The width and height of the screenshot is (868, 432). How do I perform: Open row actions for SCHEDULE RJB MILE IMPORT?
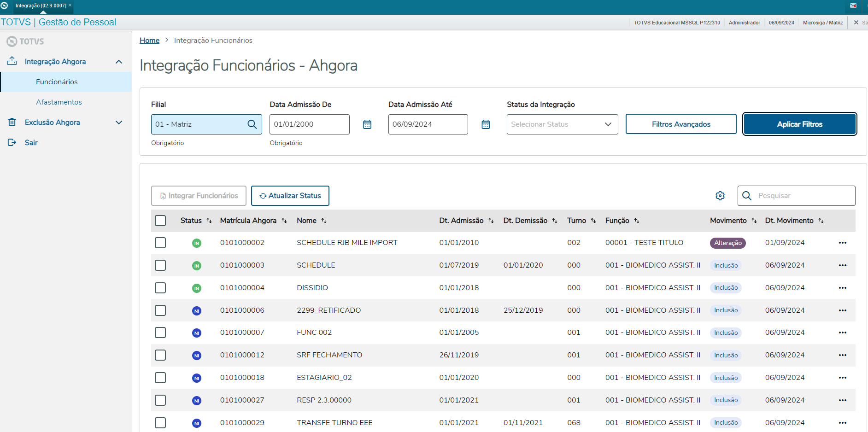(x=843, y=243)
